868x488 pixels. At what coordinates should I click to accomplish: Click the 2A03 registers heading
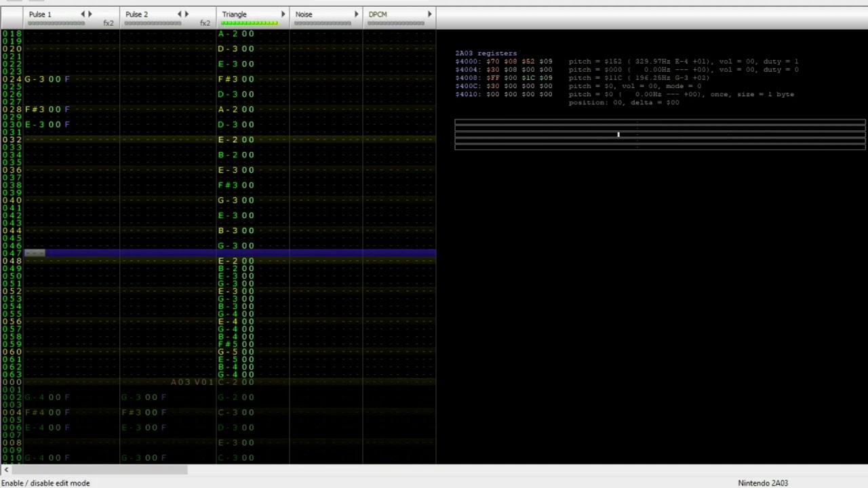[x=486, y=53]
